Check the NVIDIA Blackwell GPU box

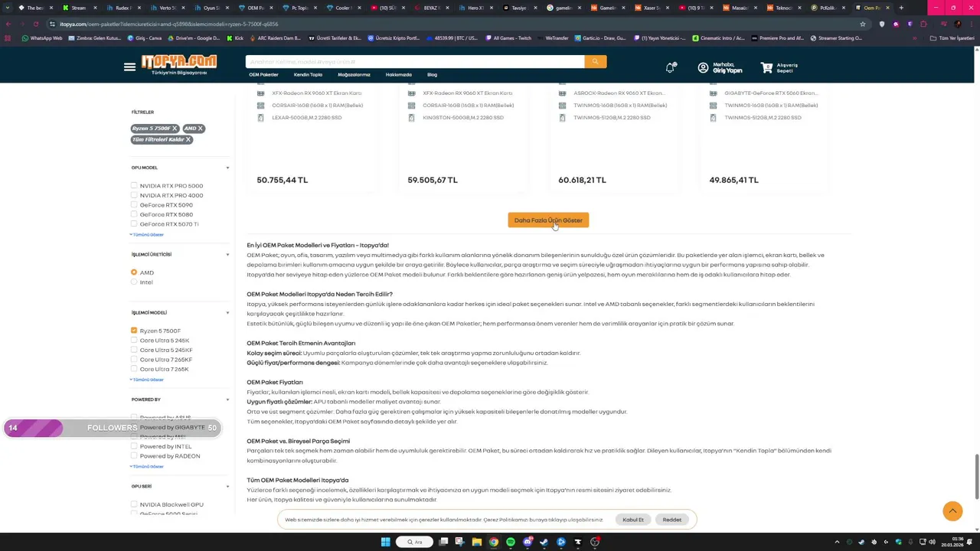pyautogui.click(x=134, y=504)
